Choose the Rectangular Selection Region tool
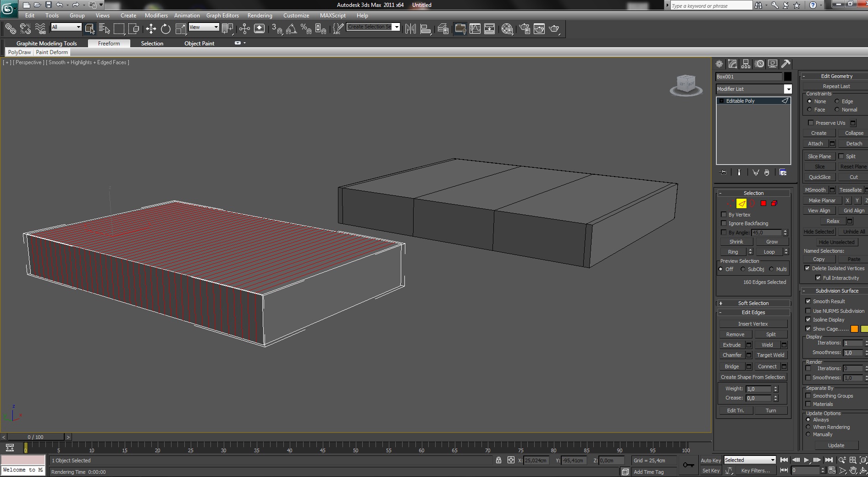The height and width of the screenshot is (477, 868). point(119,29)
